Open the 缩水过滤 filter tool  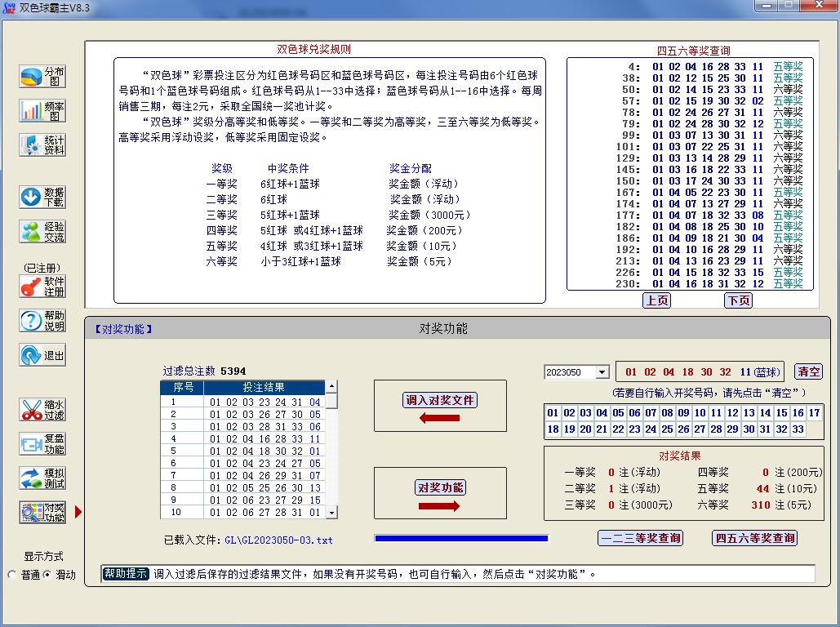pyautogui.click(x=42, y=410)
